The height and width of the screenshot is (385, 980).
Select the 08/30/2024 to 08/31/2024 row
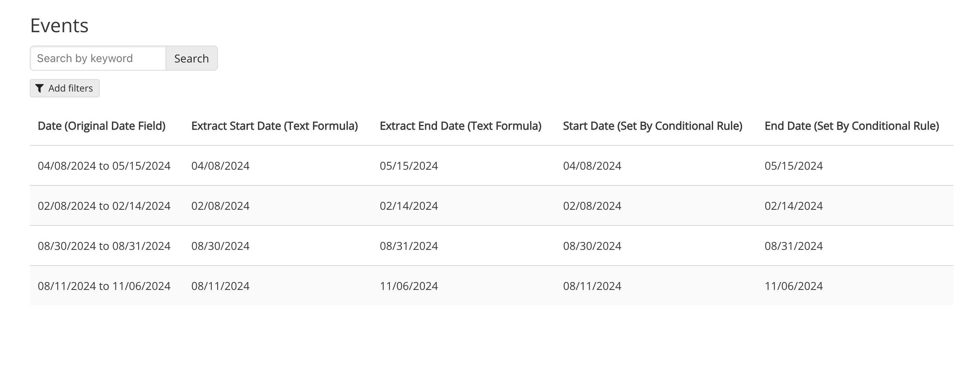coord(104,246)
